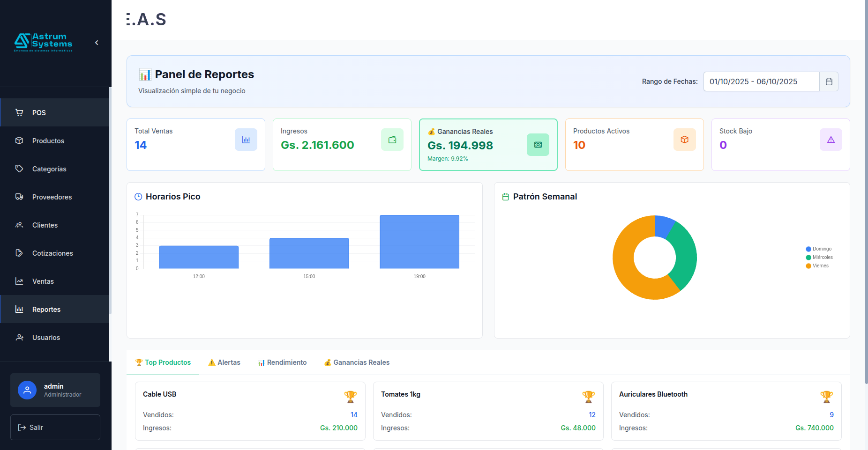Image resolution: width=868 pixels, height=450 pixels.
Task: Click the Ganancias Reales money icon
Action: 538,145
